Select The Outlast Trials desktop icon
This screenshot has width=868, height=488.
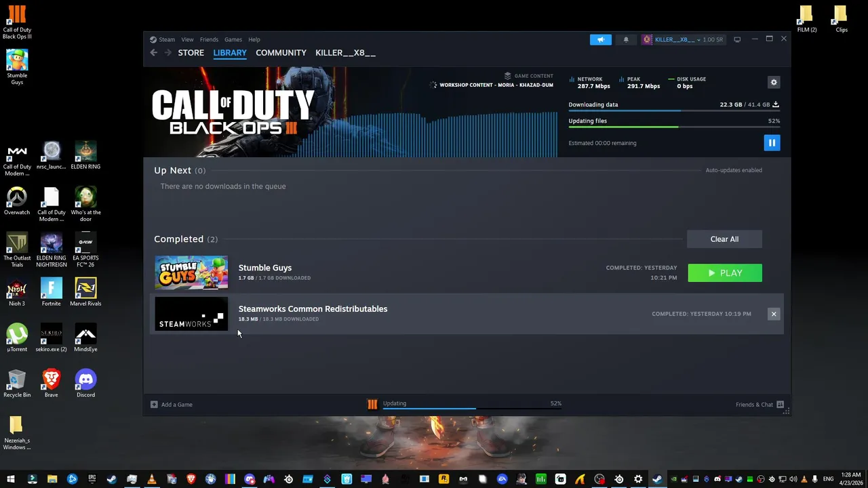[x=17, y=249]
